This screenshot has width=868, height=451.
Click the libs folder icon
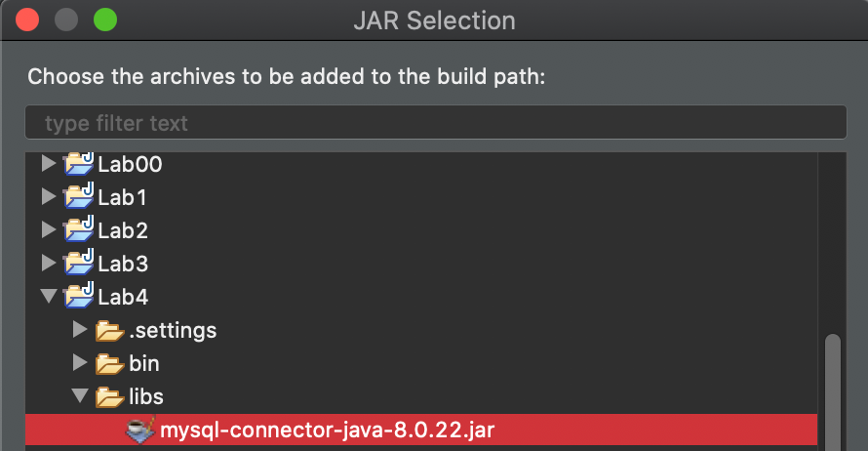click(109, 397)
